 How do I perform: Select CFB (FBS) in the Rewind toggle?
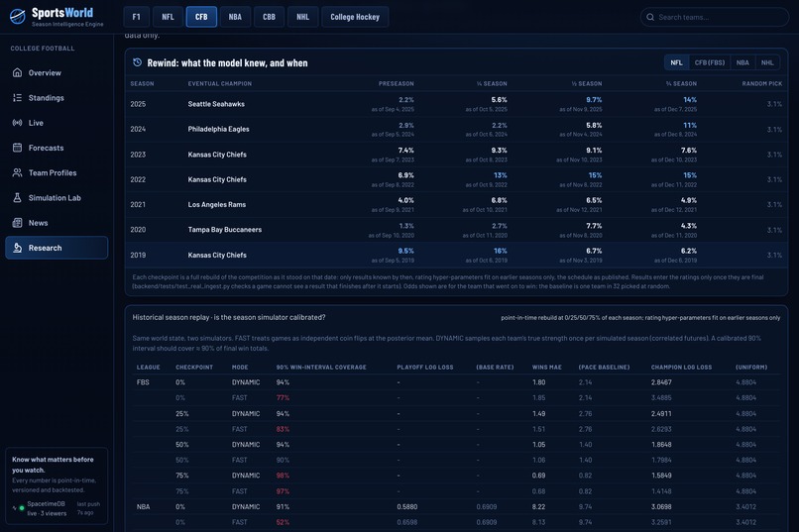(x=710, y=62)
